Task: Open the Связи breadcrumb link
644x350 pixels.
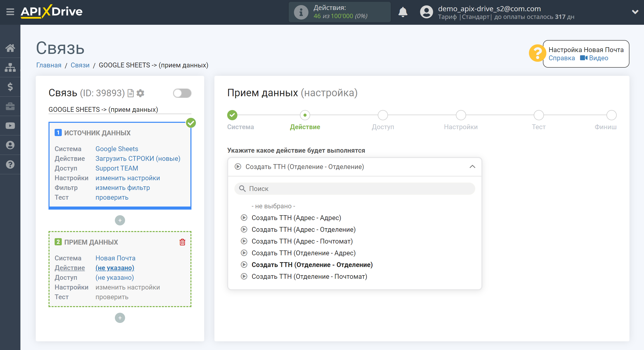Action: pos(80,65)
